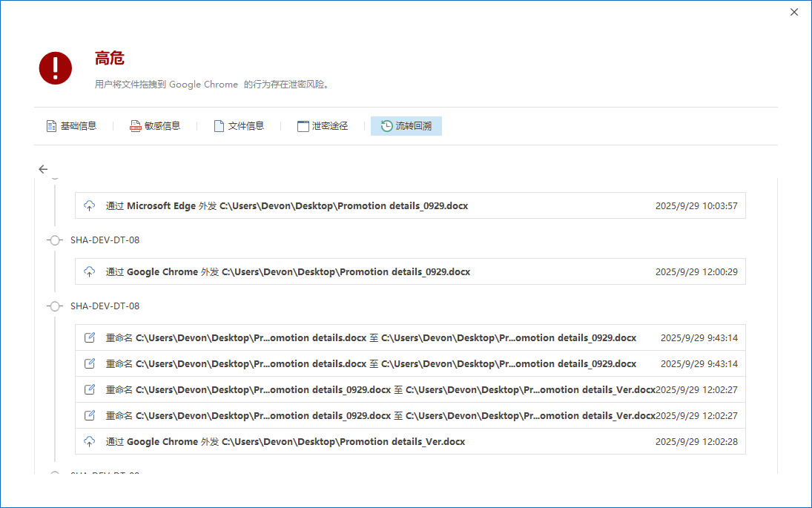This screenshot has height=508, width=812.
Task: Select the Microsoft Edge 外发 entry text
Action: (x=287, y=205)
